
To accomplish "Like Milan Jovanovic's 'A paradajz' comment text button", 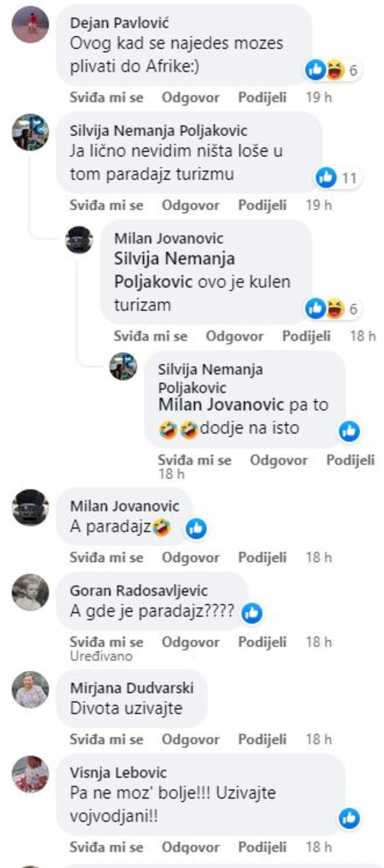I will click(106, 557).
